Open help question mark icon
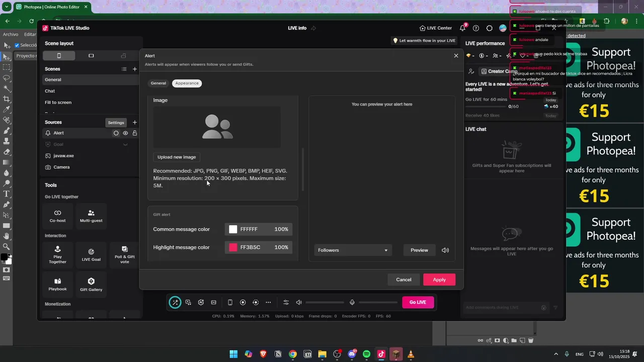The image size is (644, 362). (476, 28)
